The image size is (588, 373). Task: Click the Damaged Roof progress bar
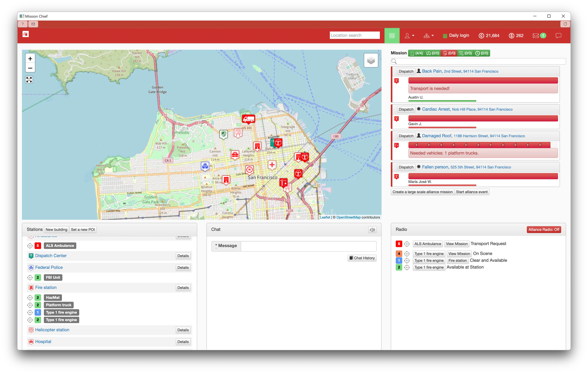tap(483, 145)
